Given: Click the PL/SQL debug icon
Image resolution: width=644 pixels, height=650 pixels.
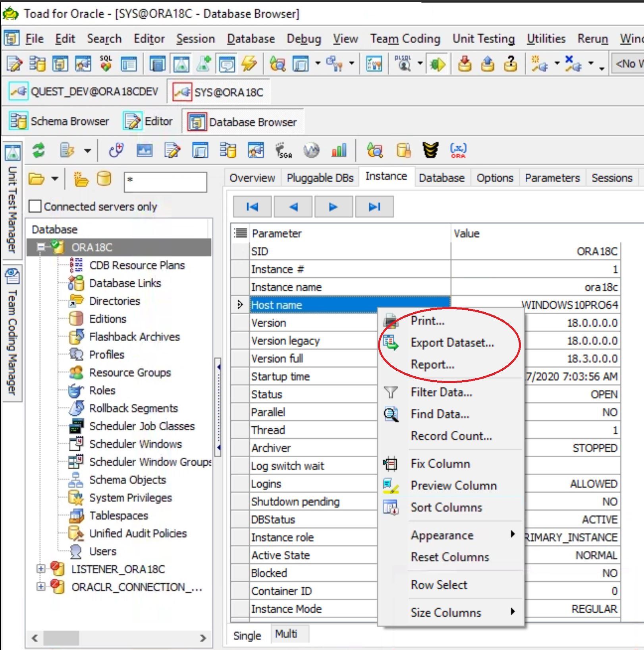Looking at the screenshot, I should (404, 64).
